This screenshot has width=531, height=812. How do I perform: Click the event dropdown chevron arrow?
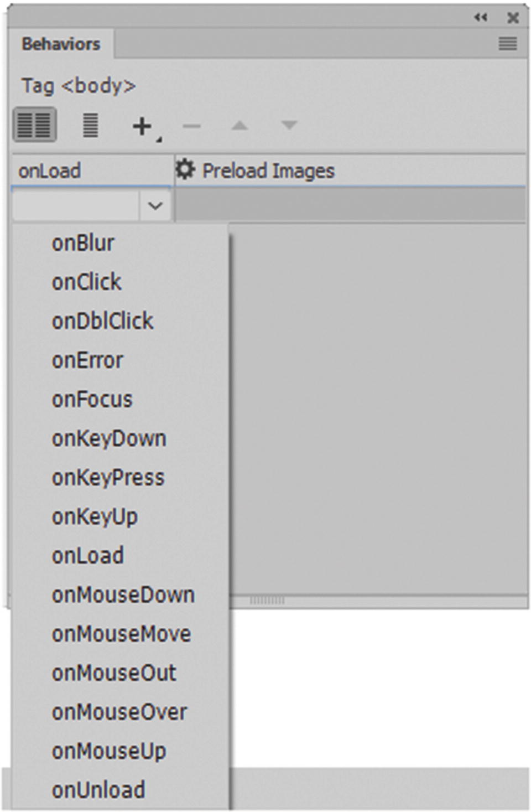[155, 206]
